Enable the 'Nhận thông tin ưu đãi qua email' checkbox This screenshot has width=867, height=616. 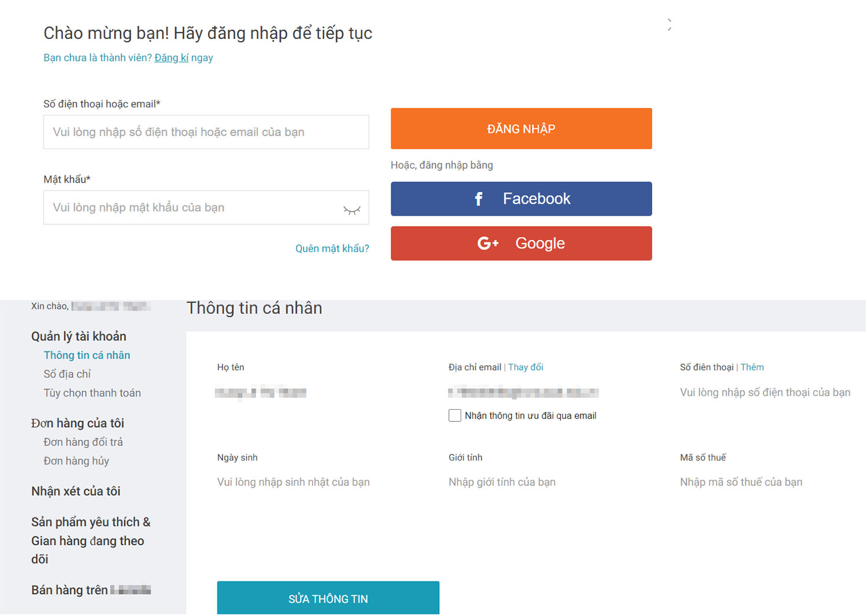454,415
